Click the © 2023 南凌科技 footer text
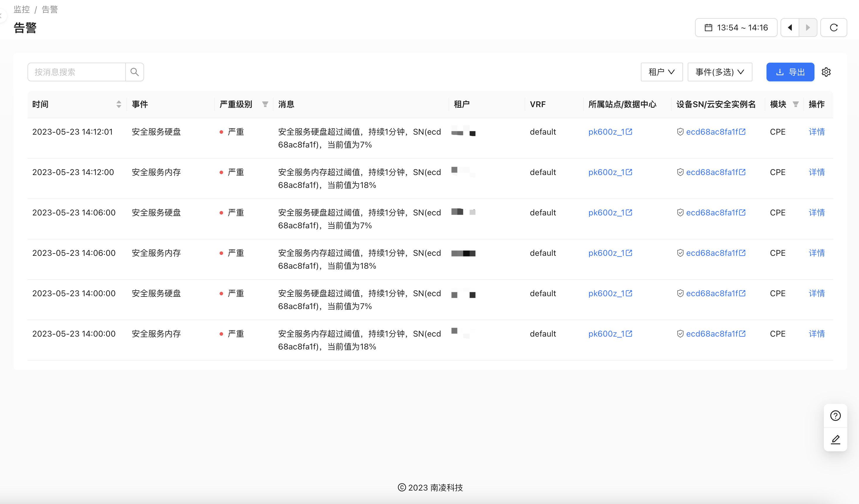The width and height of the screenshot is (859, 504). click(x=430, y=488)
